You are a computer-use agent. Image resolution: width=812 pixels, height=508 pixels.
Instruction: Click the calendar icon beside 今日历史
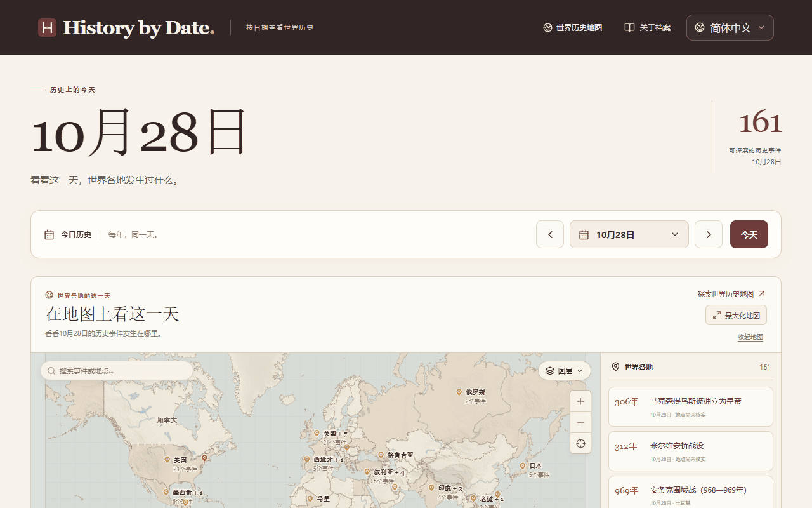(49, 234)
